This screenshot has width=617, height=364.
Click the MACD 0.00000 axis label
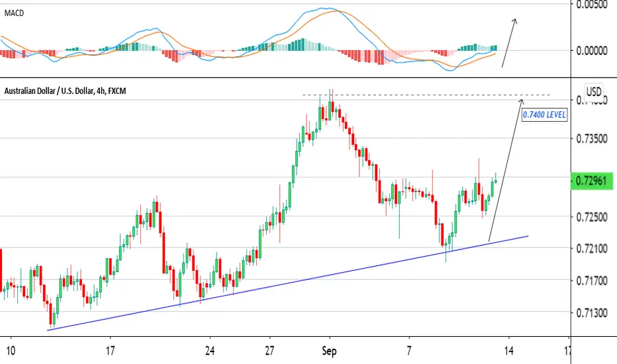[592, 51]
